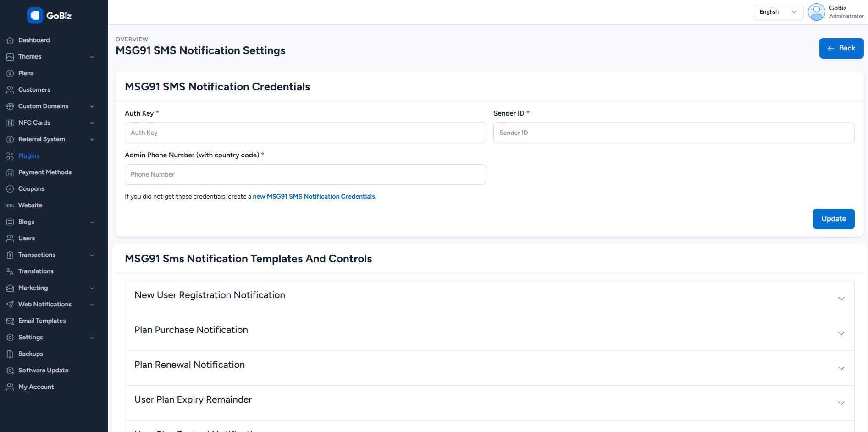This screenshot has width=868, height=432.
Task: Click the Backups sidebar icon
Action: 10,354
